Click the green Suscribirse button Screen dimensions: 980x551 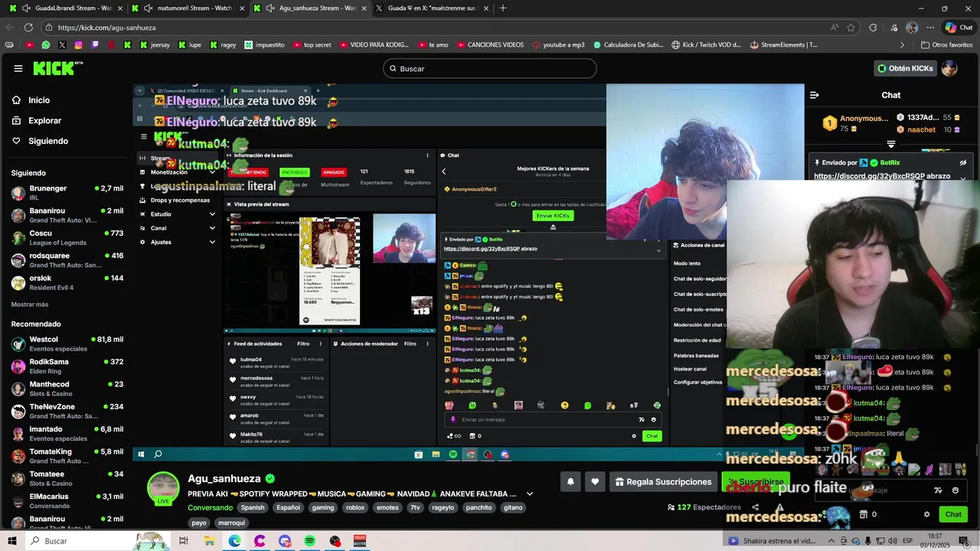click(x=756, y=481)
